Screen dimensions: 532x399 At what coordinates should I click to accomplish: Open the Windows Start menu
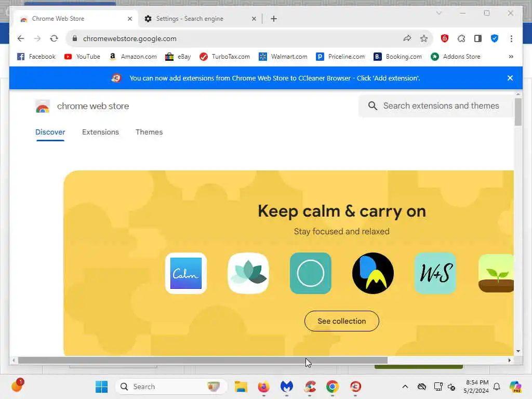tap(101, 387)
